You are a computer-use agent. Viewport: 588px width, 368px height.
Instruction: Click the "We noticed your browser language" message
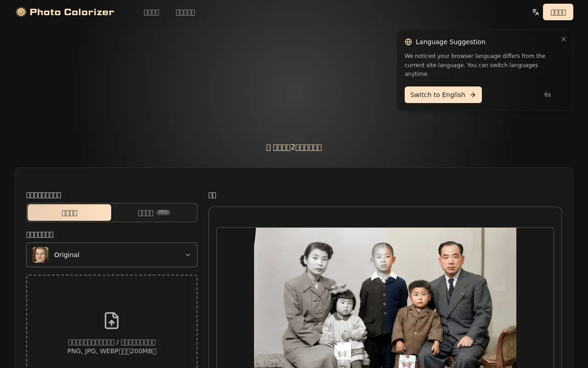click(475, 65)
